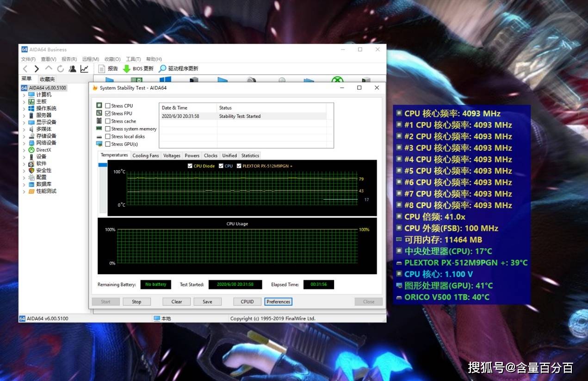The image size is (588, 381).
Task: Expand the 软件 tree node
Action: tap(24, 164)
